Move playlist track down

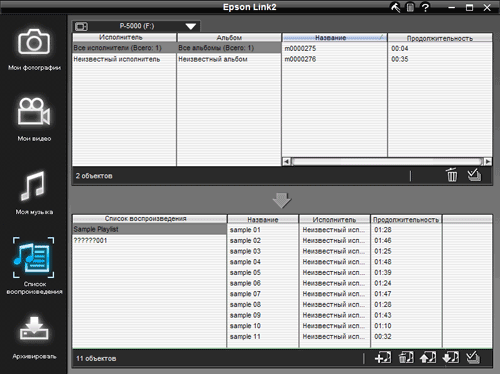pos(450,358)
